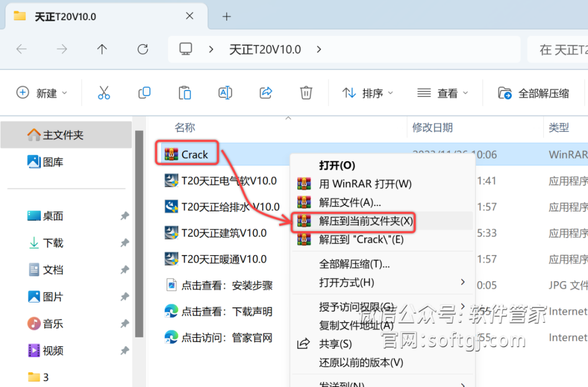
Task: Click the up-to-parent-folder arrow
Action: tap(102, 49)
